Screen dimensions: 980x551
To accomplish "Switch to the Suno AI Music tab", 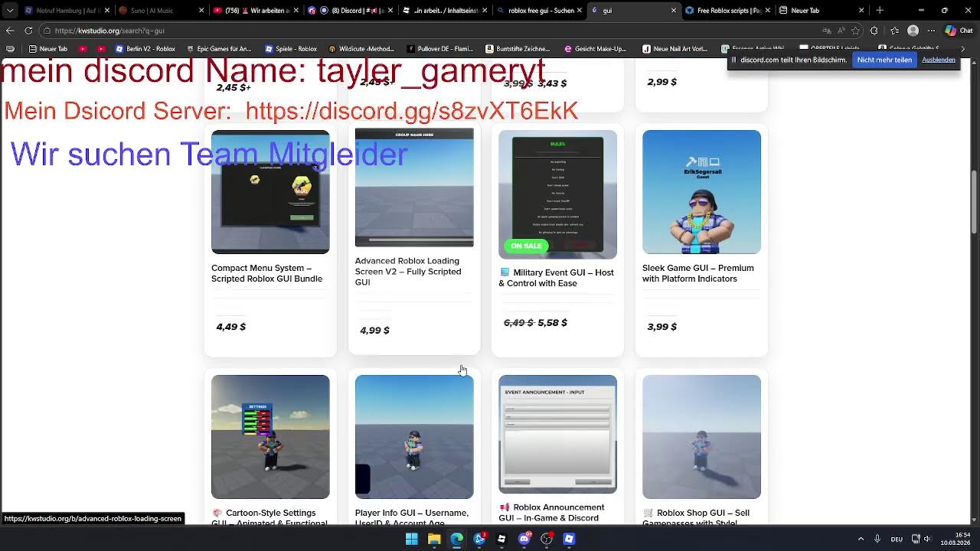I will 161,11.
